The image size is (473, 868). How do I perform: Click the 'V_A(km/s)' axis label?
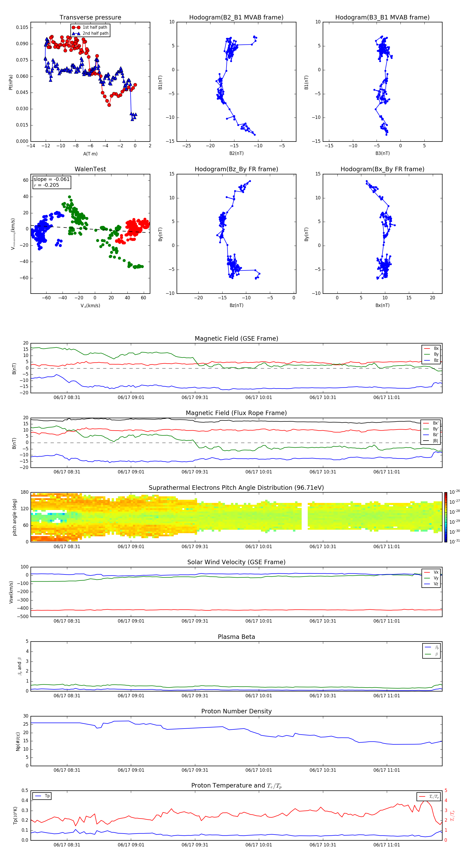pos(90,306)
